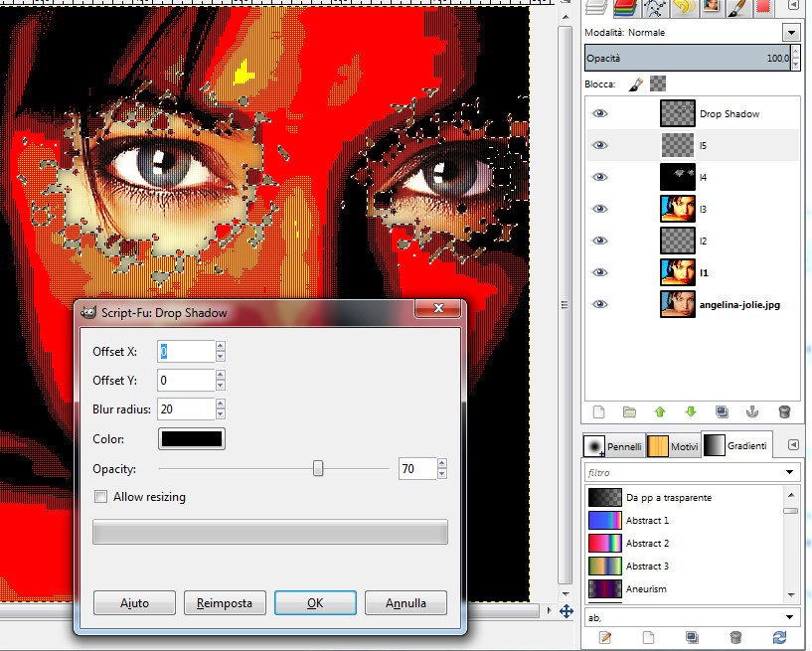Switch to the Paths tab icon
Screen dimensions: 812x651
(656, 7)
